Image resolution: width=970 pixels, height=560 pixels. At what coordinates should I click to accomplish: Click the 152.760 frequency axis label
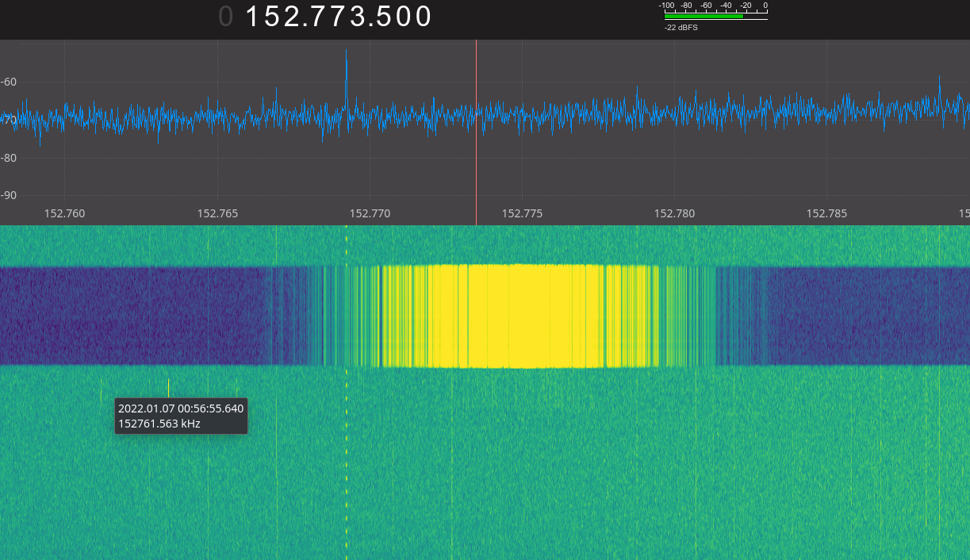pos(64,213)
